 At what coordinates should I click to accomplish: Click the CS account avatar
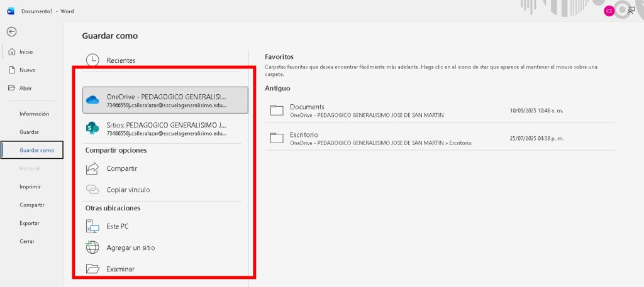(609, 11)
